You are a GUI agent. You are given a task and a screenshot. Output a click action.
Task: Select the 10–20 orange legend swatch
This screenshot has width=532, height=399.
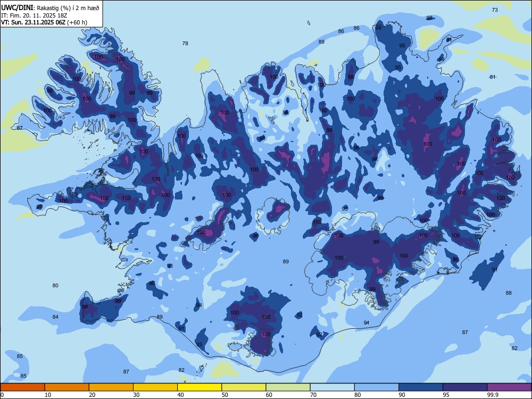pyautogui.click(x=67, y=387)
